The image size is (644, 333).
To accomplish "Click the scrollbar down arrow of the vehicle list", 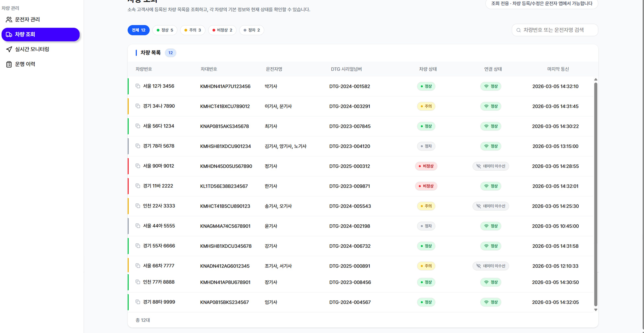I will coord(596,310).
